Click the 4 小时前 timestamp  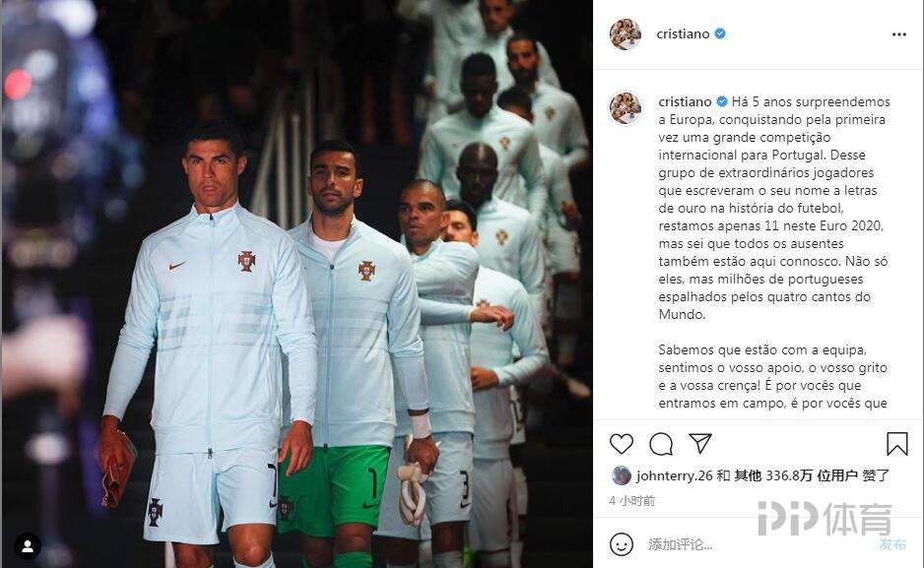(631, 501)
